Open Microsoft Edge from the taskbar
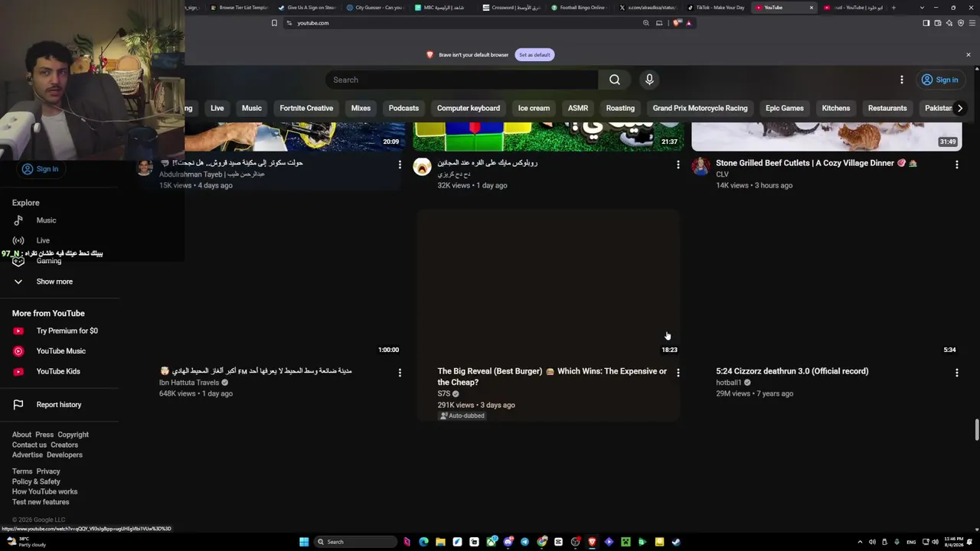980x551 pixels. point(423,542)
